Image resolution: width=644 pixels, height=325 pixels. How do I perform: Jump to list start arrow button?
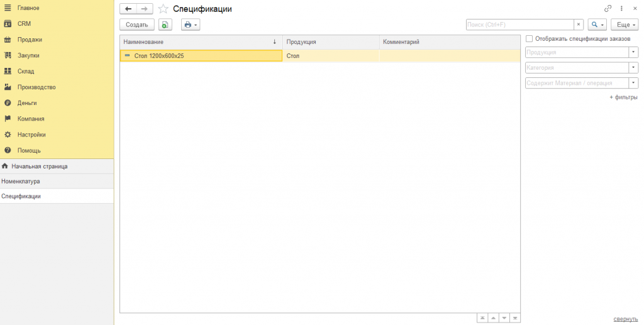point(482,318)
